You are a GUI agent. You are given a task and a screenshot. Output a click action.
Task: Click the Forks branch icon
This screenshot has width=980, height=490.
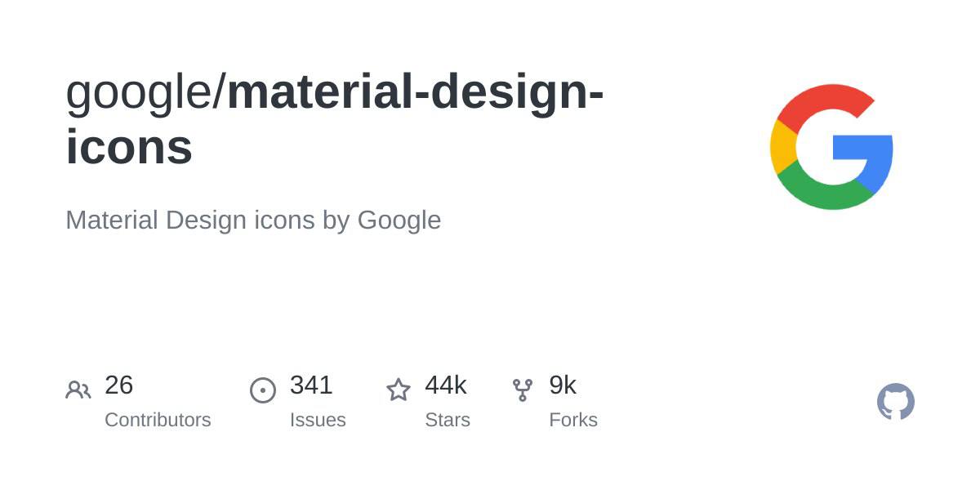click(522, 390)
